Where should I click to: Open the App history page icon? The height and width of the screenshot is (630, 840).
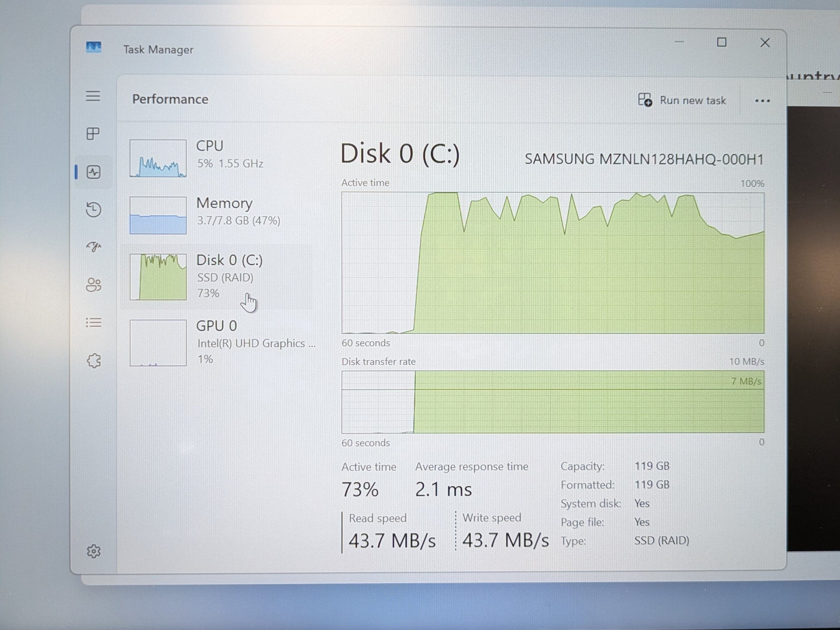click(94, 209)
